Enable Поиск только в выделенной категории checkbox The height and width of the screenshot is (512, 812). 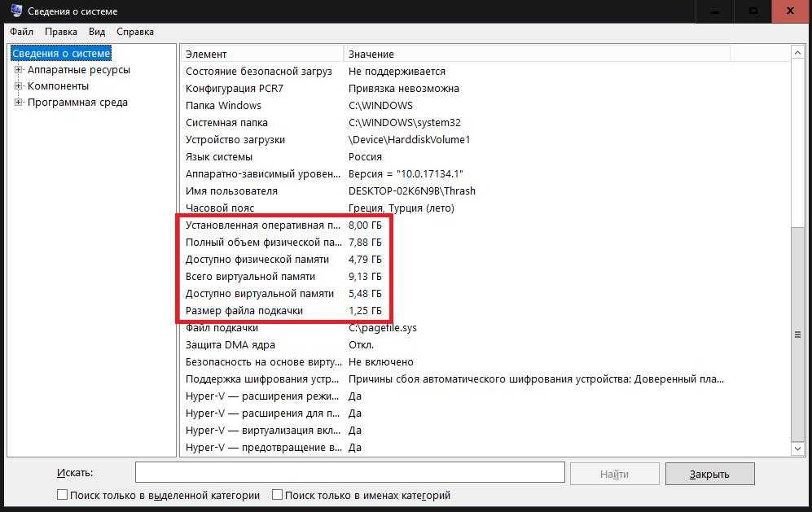(x=62, y=495)
